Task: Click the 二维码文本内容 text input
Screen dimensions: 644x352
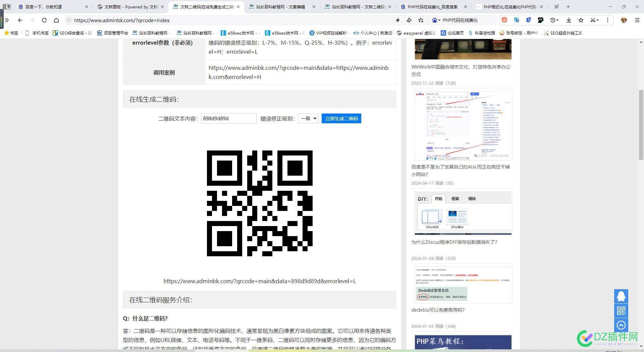Action: (229, 118)
